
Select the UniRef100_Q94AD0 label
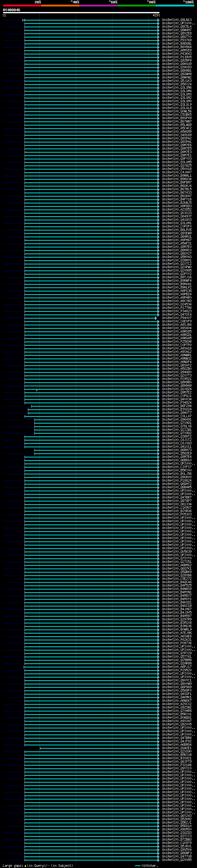click(177, 372)
